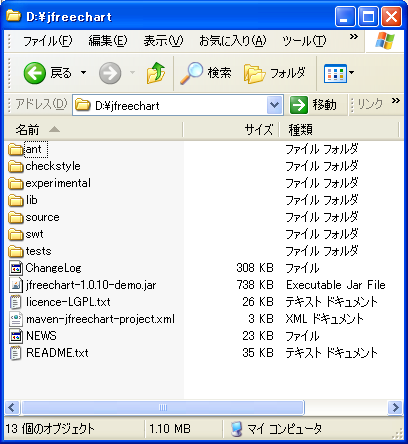Viewport: 408px width, 444px height.
Task: Select the tests folder icon
Action: pos(16,251)
